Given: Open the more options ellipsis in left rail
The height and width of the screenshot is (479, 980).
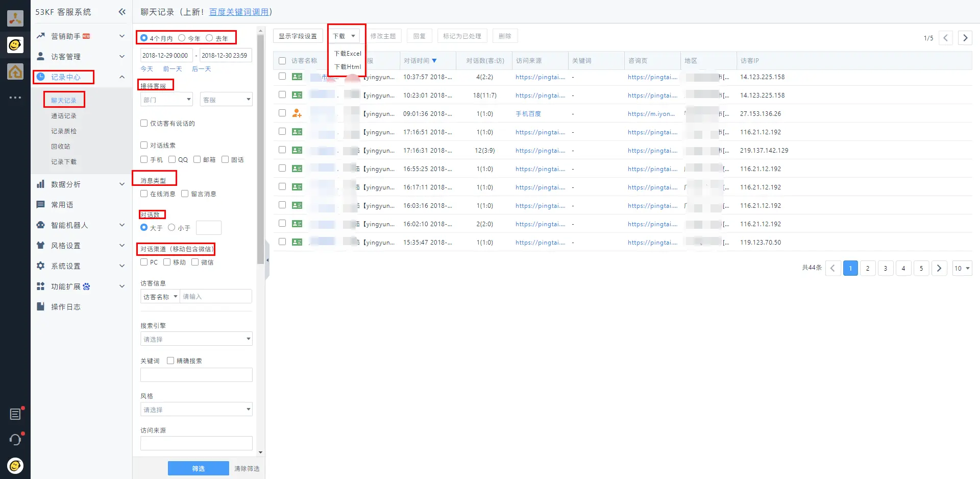Looking at the screenshot, I should coord(15,98).
